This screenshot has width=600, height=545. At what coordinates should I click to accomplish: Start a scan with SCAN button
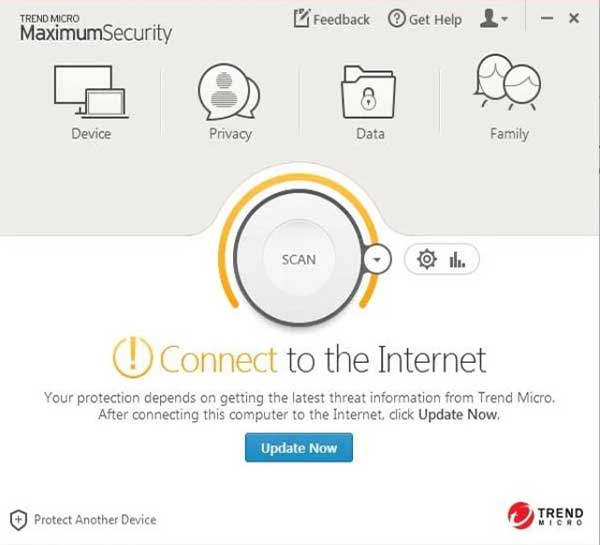298,259
